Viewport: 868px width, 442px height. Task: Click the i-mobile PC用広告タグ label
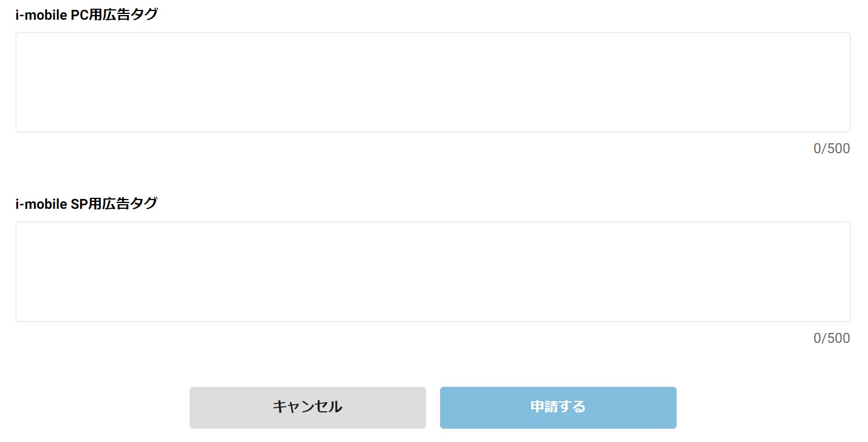86,15
